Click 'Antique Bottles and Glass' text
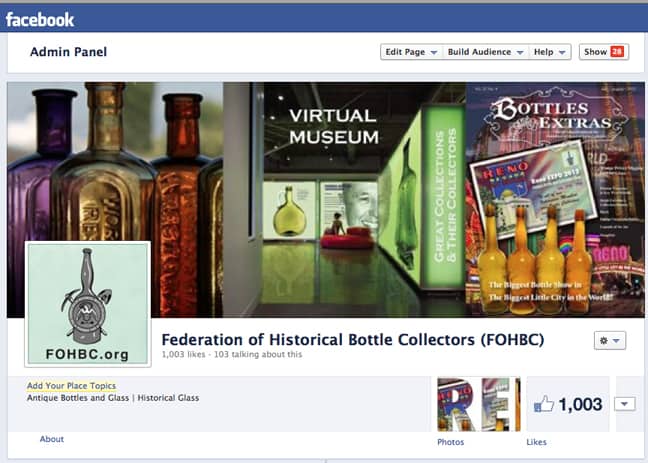Viewport: 648px width, 463px height. tap(78, 398)
